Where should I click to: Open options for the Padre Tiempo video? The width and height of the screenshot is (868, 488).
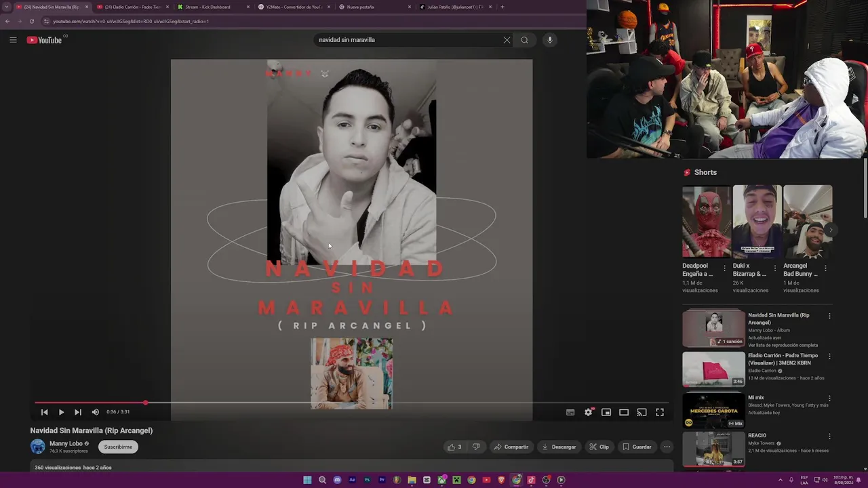(x=829, y=357)
